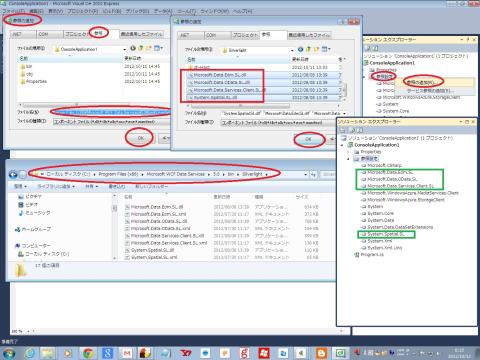Image resolution: width=480 pixels, height=360 pixels.
Task: Choose サービス参照の追加 in the context menu
Action: pos(429,90)
